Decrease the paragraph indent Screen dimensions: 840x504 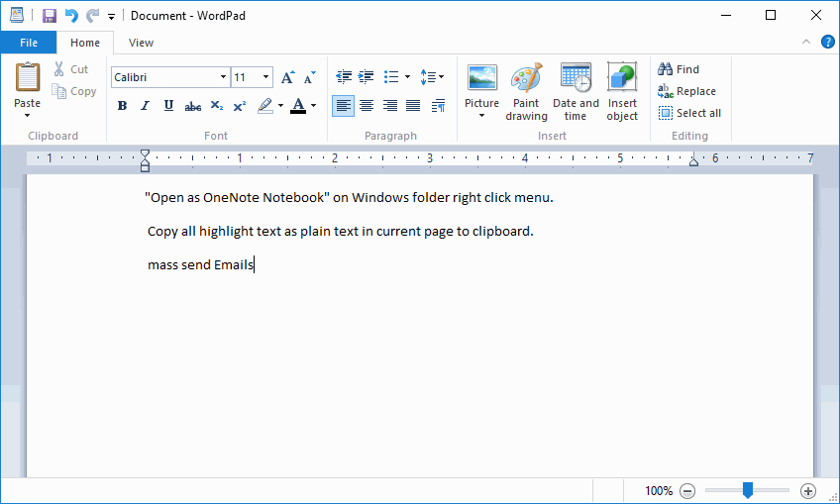(x=344, y=77)
